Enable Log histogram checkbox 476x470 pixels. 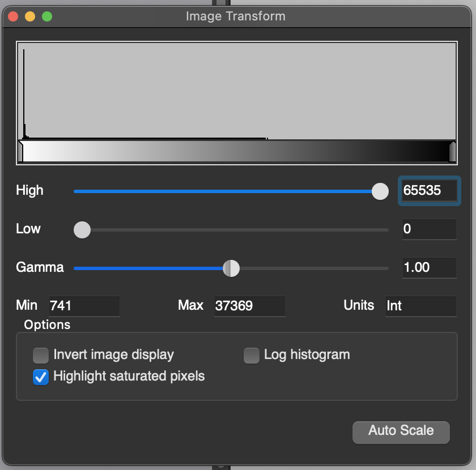pos(252,355)
